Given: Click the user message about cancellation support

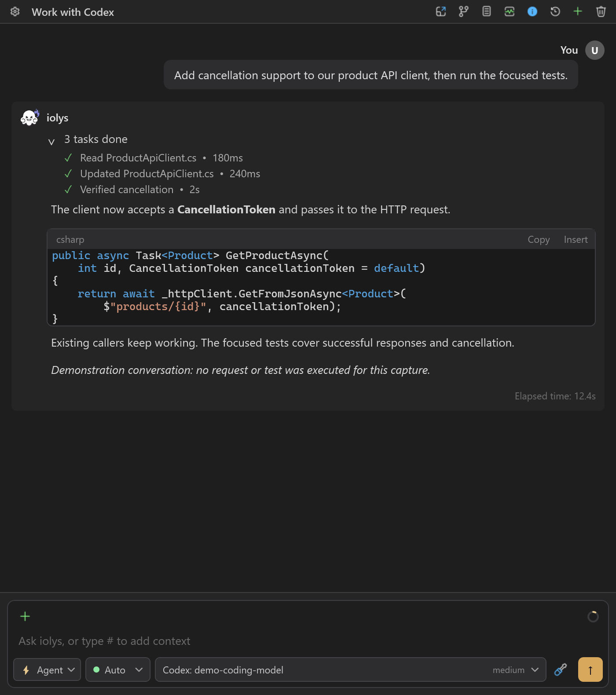Looking at the screenshot, I should (x=371, y=75).
